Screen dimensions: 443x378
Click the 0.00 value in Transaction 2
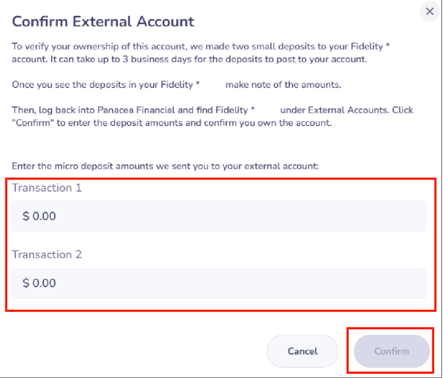44,283
